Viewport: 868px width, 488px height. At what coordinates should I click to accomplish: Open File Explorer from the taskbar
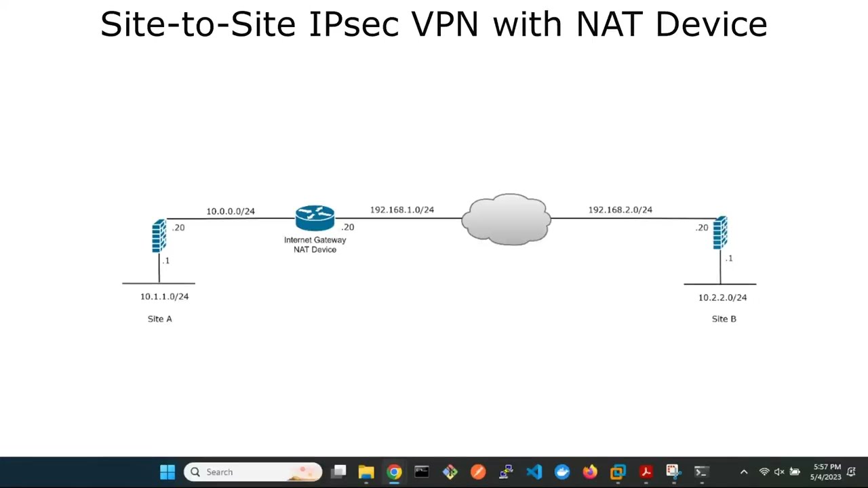tap(366, 472)
